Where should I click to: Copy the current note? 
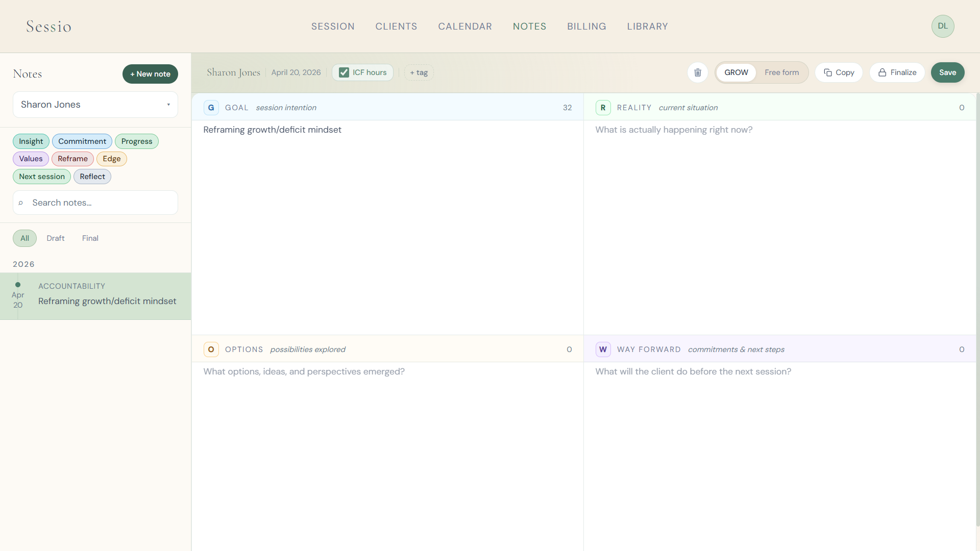839,72
